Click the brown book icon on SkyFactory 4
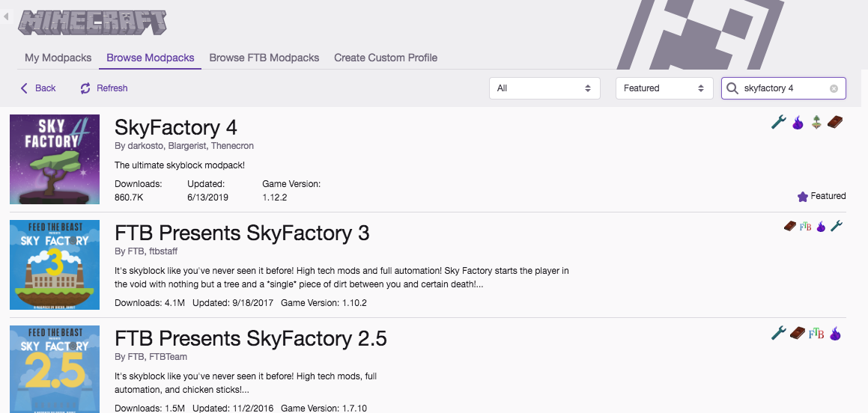This screenshot has width=868, height=413. (x=835, y=122)
